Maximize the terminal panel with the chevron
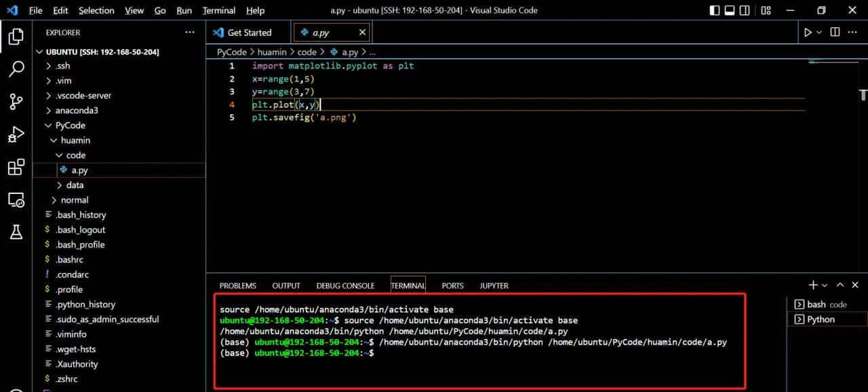Screen dimensions: 868x392 point(840,285)
